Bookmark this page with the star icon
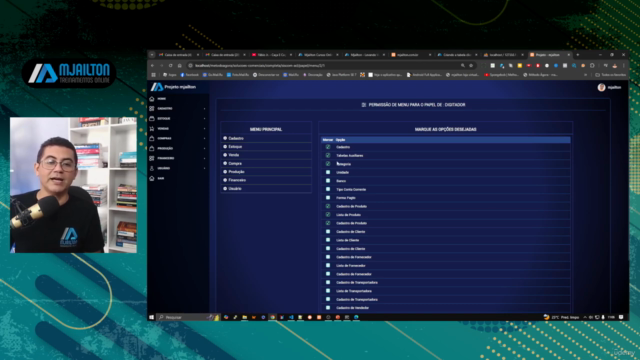Image resolution: width=640 pixels, height=360 pixels. pos(471,65)
